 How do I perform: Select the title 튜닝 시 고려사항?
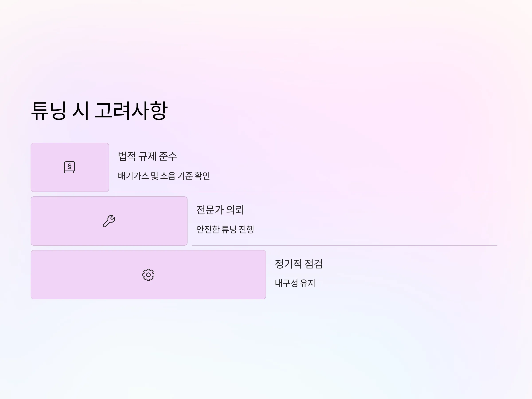tap(99, 111)
